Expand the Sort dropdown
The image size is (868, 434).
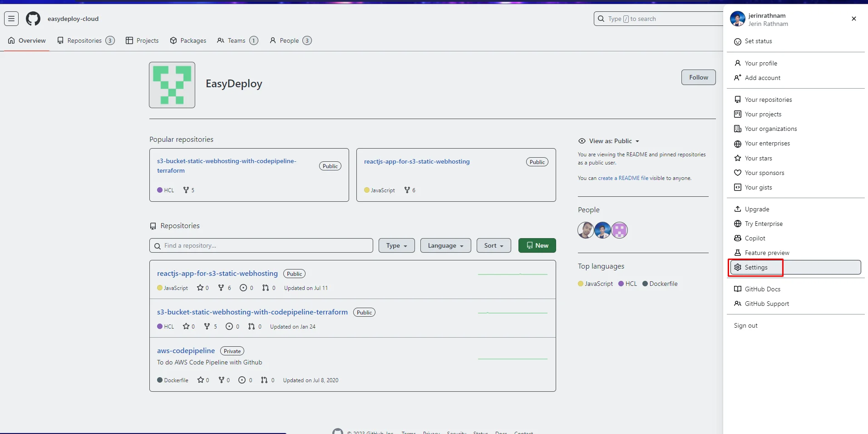click(x=494, y=245)
